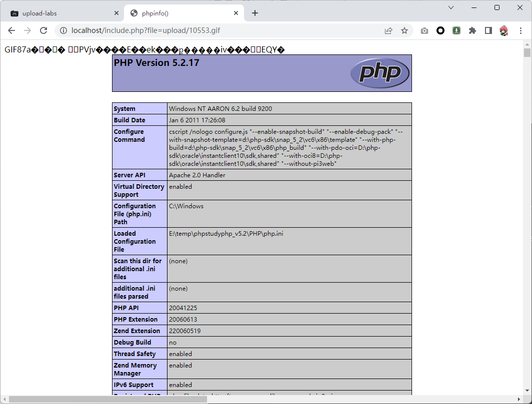Click the PHP logo image
Screen dimensions: 532x404
(380, 73)
